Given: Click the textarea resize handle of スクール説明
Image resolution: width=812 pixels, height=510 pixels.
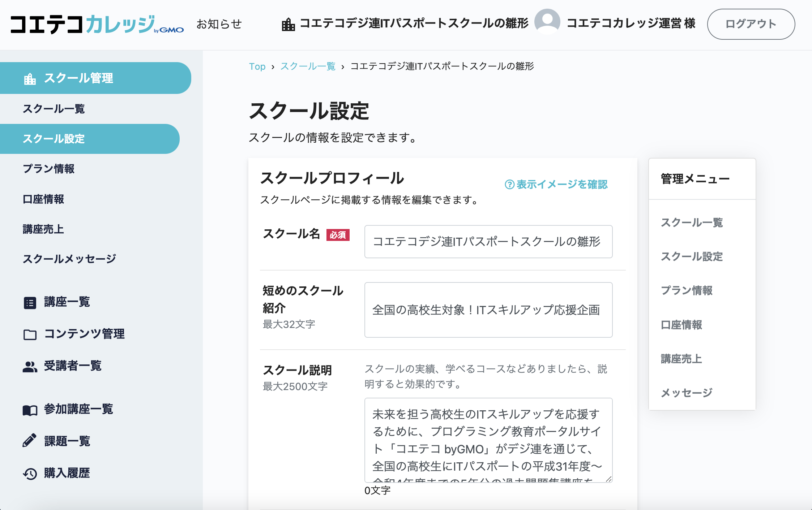Looking at the screenshot, I should (608, 479).
